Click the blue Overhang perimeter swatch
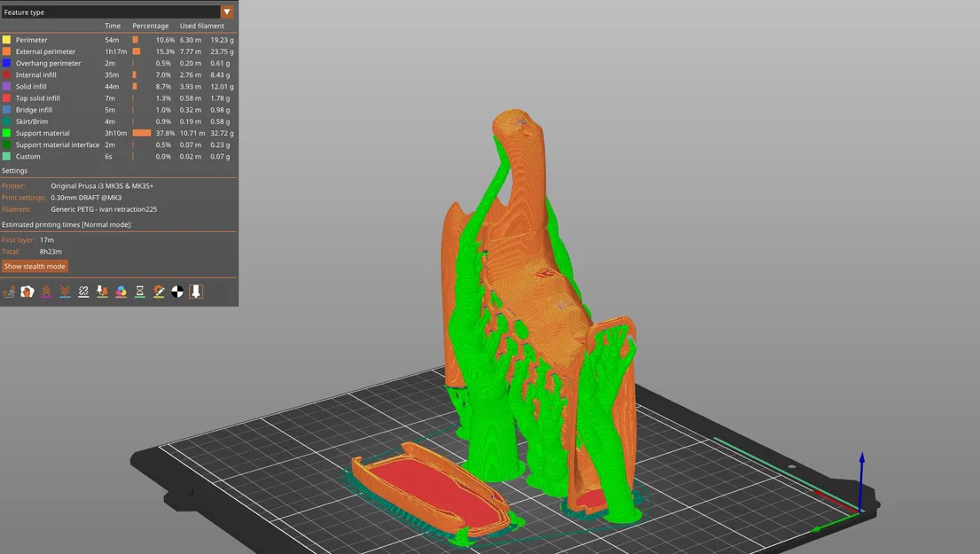This screenshot has width=980, height=554. [x=6, y=63]
